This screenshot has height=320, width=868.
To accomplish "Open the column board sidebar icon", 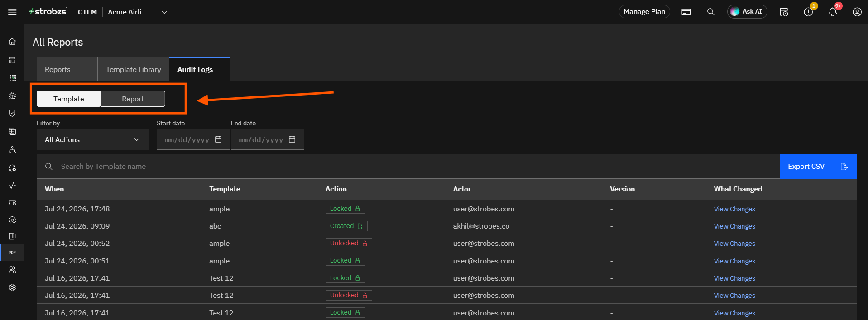I will (x=12, y=236).
